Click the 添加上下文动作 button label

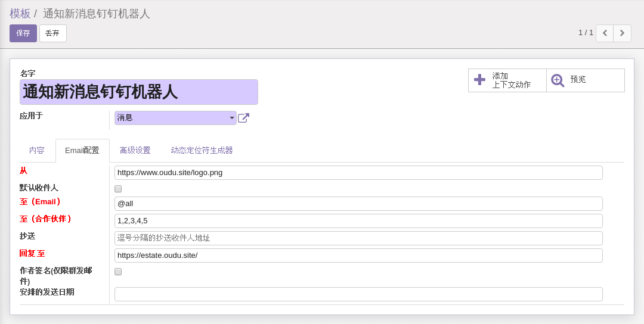pyautogui.click(x=512, y=80)
